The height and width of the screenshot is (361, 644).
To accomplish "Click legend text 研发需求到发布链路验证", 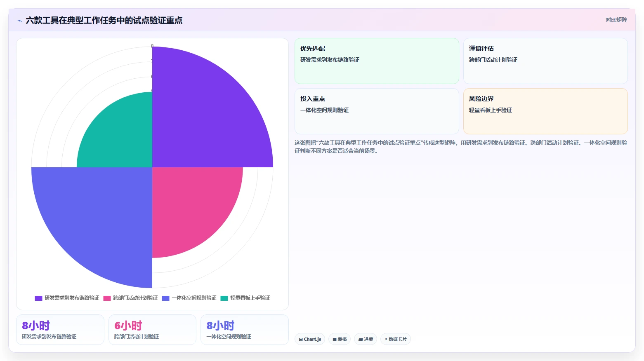I will 72,298.
